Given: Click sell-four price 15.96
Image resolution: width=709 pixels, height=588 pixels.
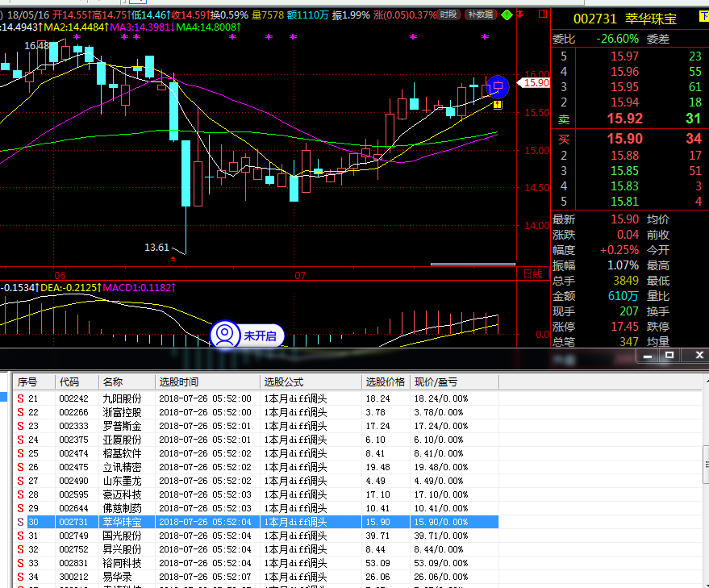Looking at the screenshot, I should click(624, 72).
